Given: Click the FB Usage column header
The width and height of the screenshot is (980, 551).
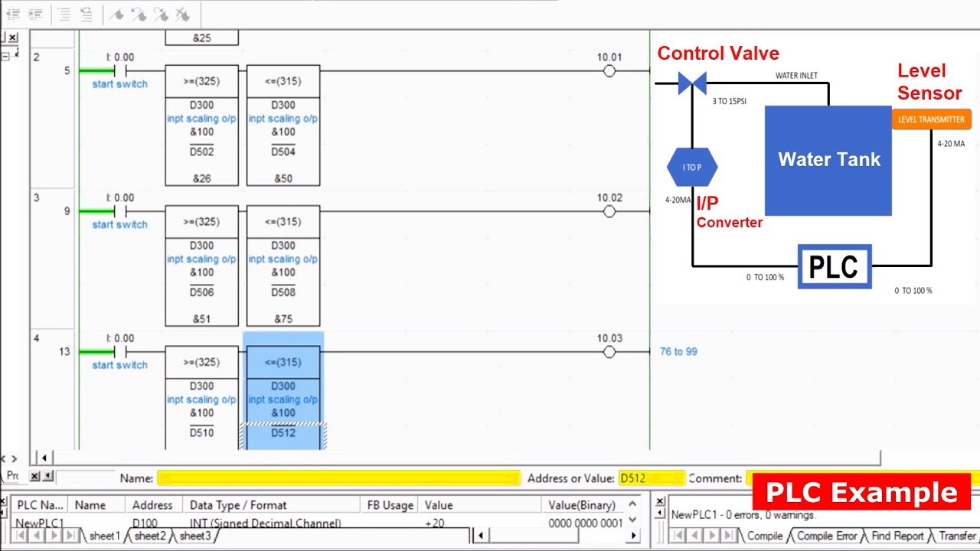Looking at the screenshot, I should point(390,505).
